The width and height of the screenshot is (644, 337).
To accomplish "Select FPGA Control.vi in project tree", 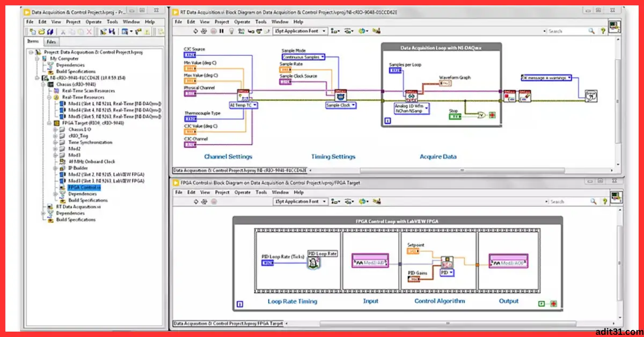I will coord(84,187).
